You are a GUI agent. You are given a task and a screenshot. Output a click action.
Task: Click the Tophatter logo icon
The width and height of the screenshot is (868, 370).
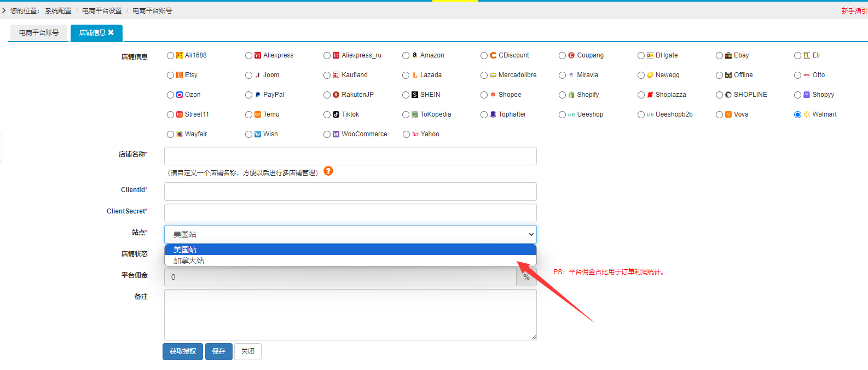pos(493,114)
